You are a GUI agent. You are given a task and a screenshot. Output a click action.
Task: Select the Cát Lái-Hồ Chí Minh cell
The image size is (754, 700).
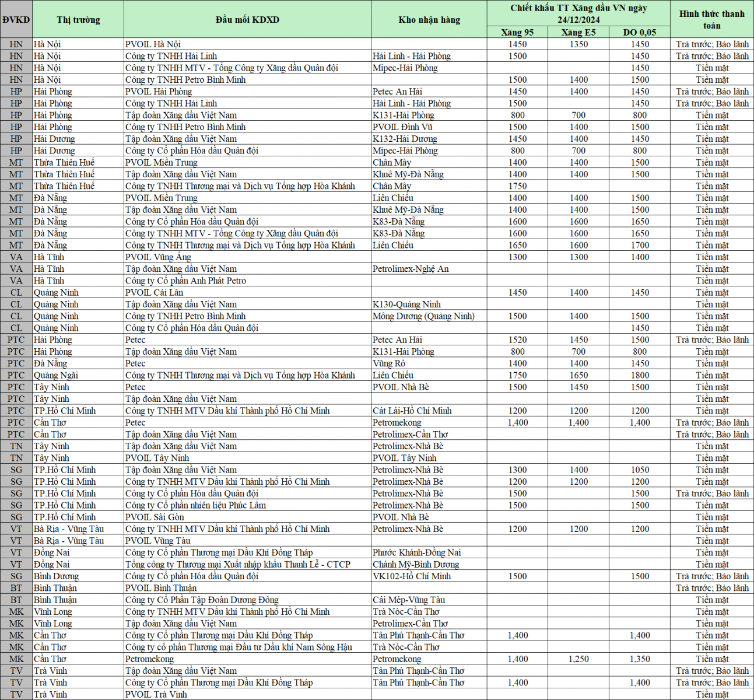click(429, 411)
